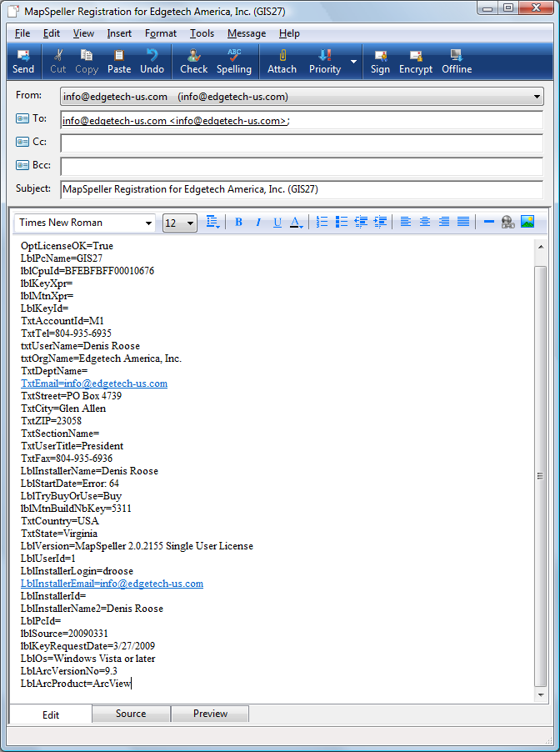
Task: Click the line 'LblStartDate=Error: 64'
Action: coord(70,484)
